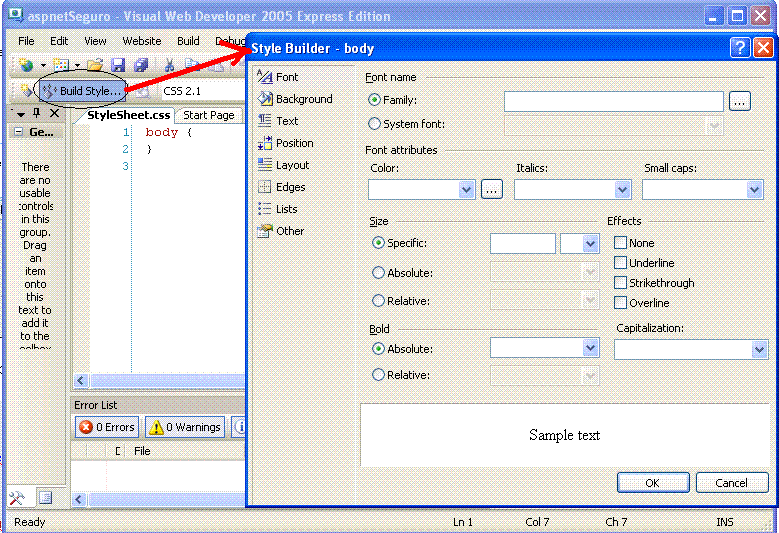
Task: Click the Save All toolbar icon
Action: 141,65
